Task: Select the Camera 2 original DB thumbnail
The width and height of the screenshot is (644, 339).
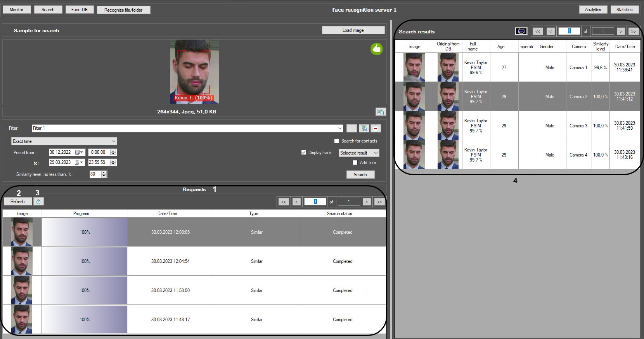Action: 448,96
